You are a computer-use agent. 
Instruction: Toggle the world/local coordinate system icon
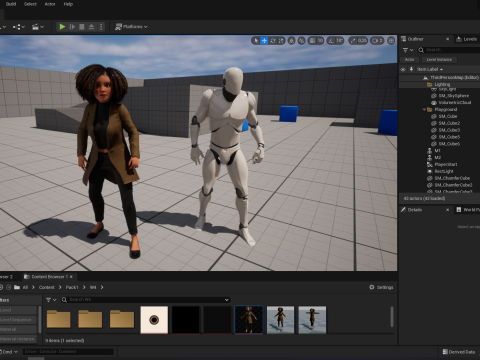(x=292, y=41)
